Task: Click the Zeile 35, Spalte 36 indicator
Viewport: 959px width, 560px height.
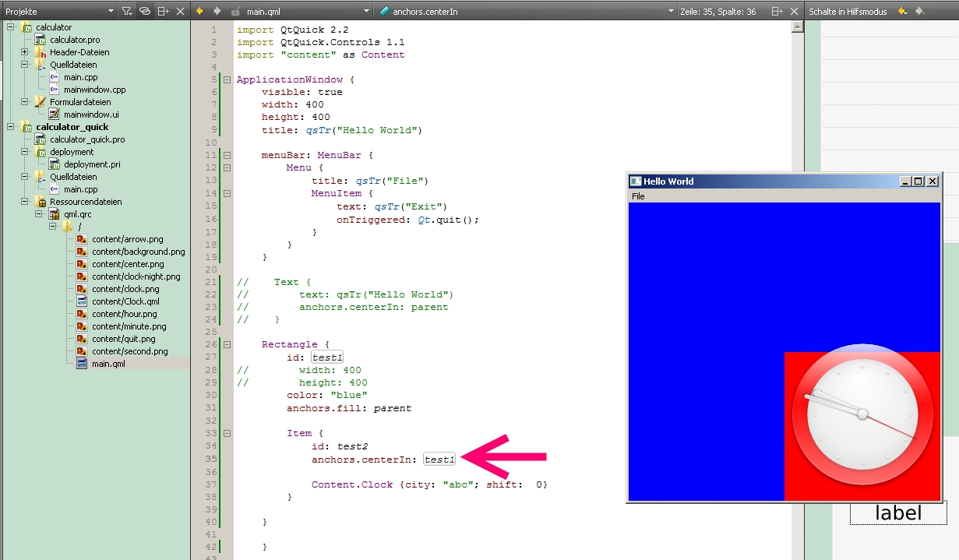Action: (x=717, y=11)
